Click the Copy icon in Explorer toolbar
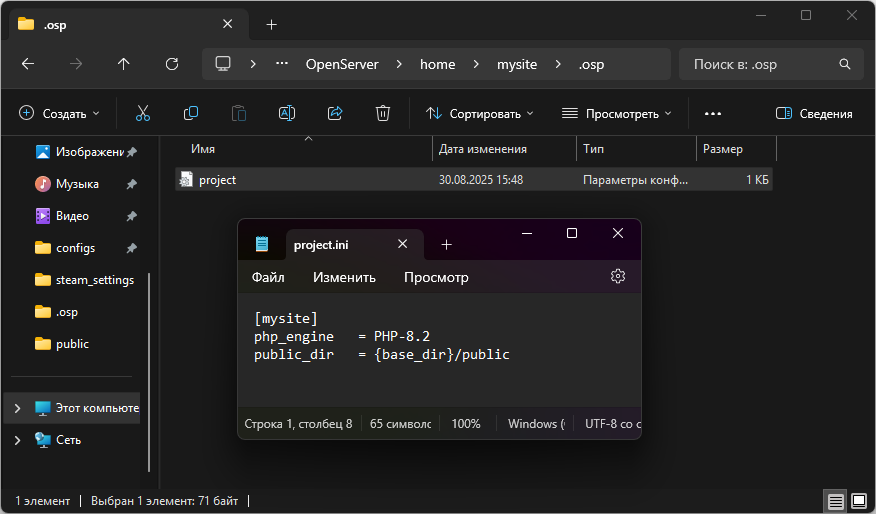 click(x=191, y=114)
